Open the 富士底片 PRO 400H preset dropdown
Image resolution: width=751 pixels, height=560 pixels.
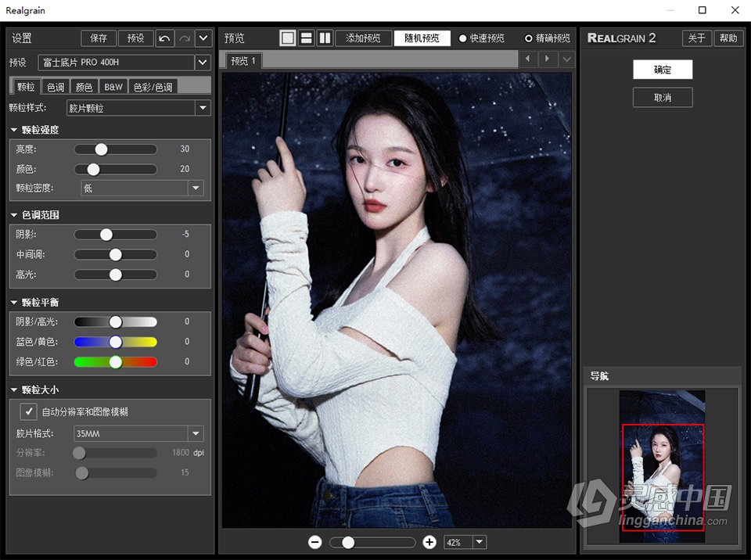(x=202, y=63)
